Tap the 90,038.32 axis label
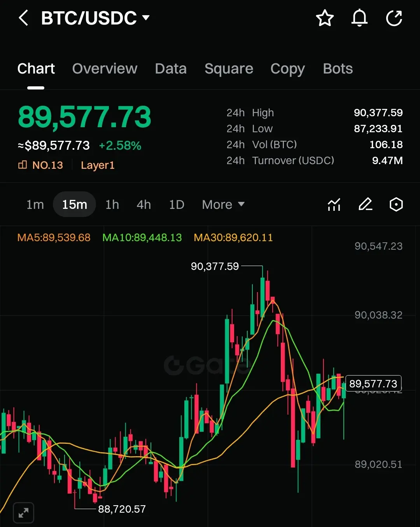420x527 pixels. [378, 315]
